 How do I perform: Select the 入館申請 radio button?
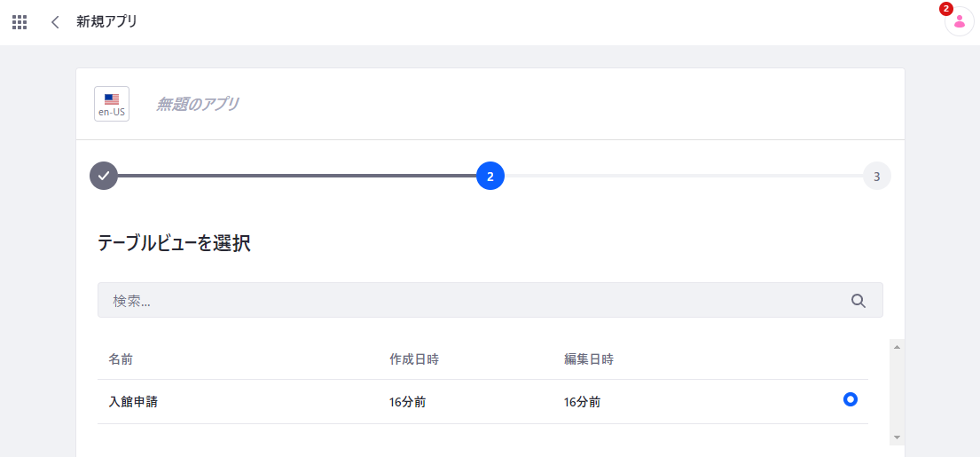click(850, 399)
